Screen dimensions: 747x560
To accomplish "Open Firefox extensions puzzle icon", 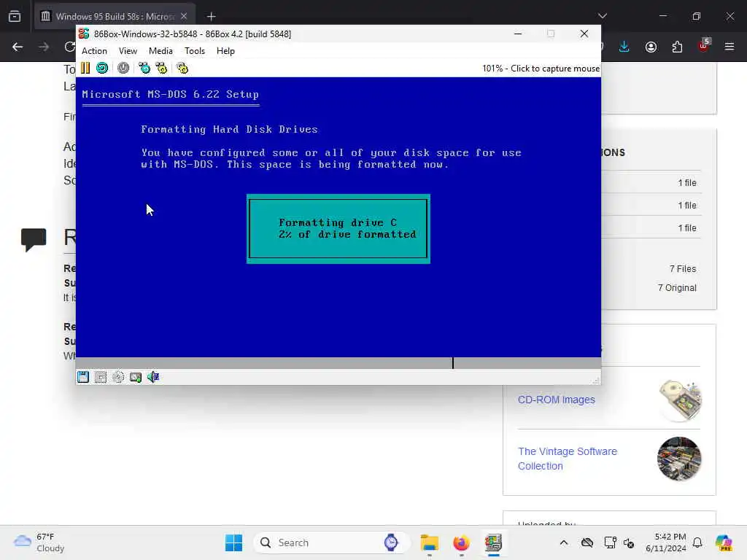I will [677, 47].
